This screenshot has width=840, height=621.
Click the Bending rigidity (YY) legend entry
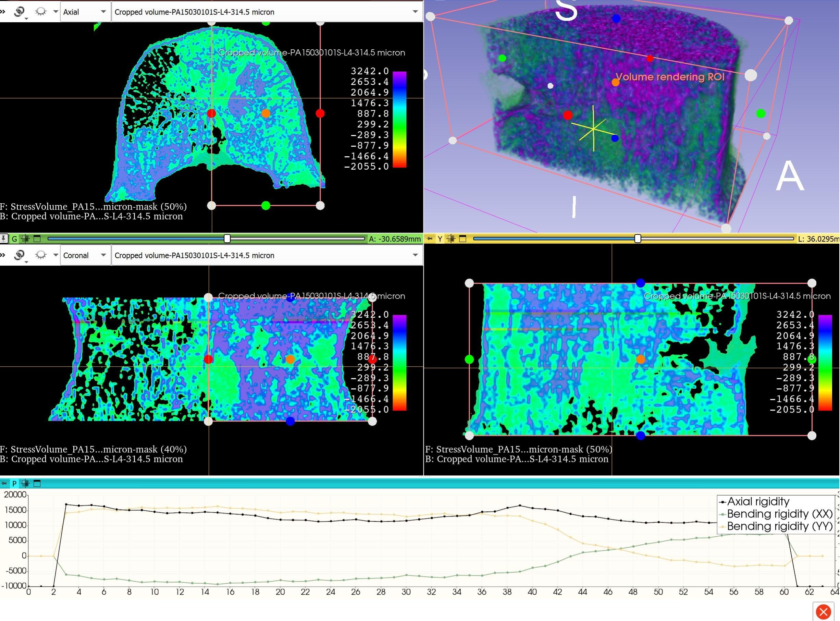pos(779,526)
